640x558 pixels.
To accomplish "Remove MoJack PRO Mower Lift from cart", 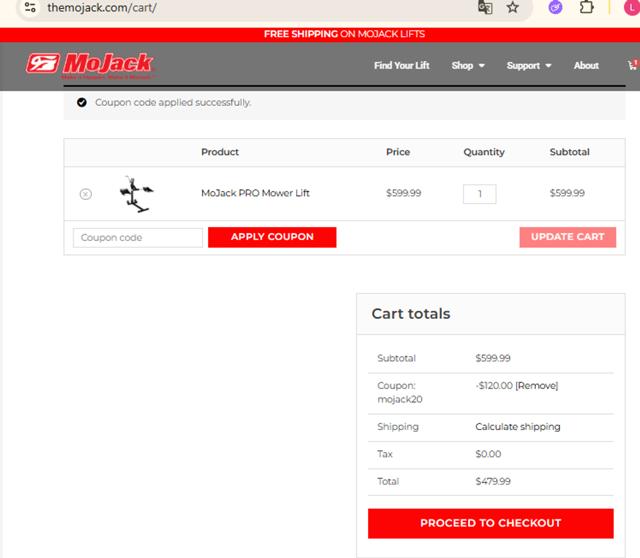I will click(x=85, y=194).
